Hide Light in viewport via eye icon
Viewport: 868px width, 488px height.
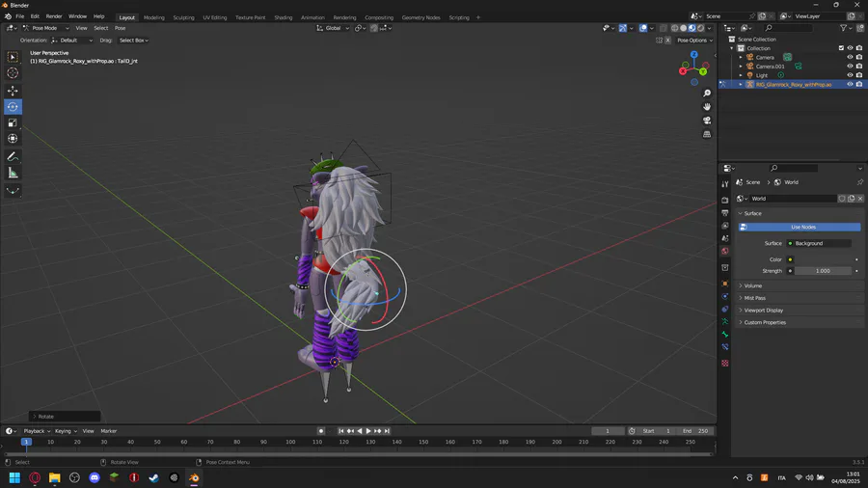[x=850, y=75]
